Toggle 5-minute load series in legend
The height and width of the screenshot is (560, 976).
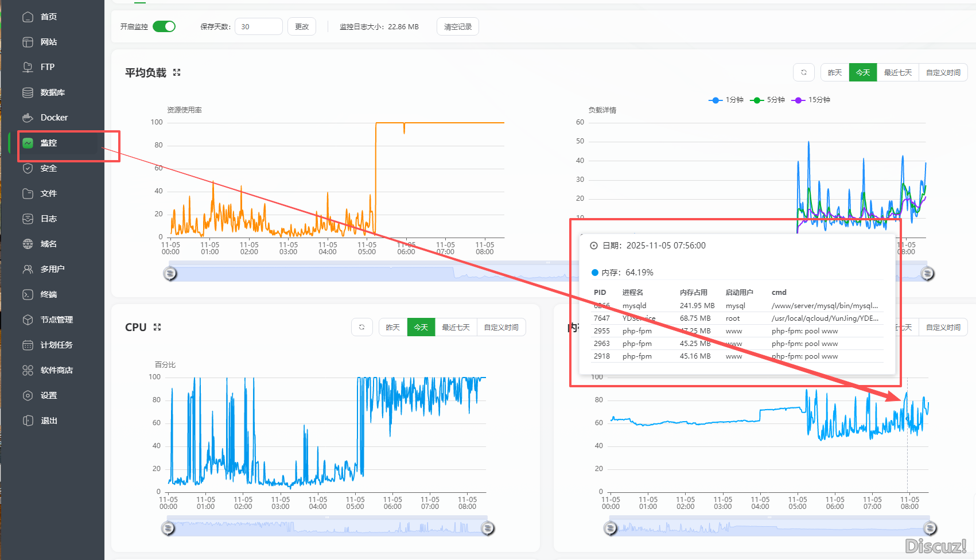click(768, 100)
